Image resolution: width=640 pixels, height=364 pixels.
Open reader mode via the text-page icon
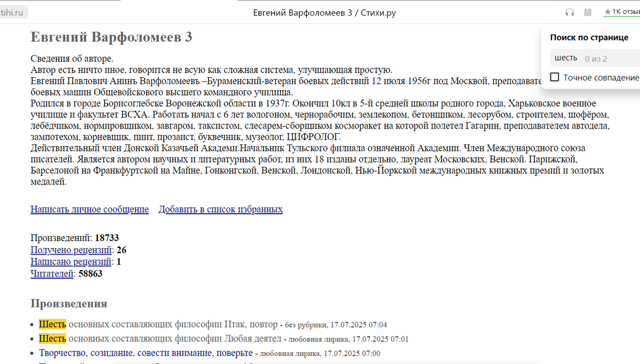click(588, 12)
